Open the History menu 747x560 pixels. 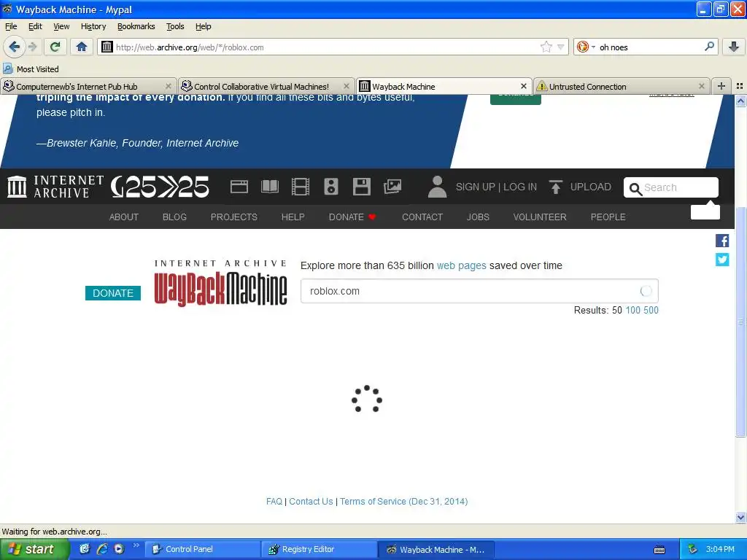coord(93,26)
